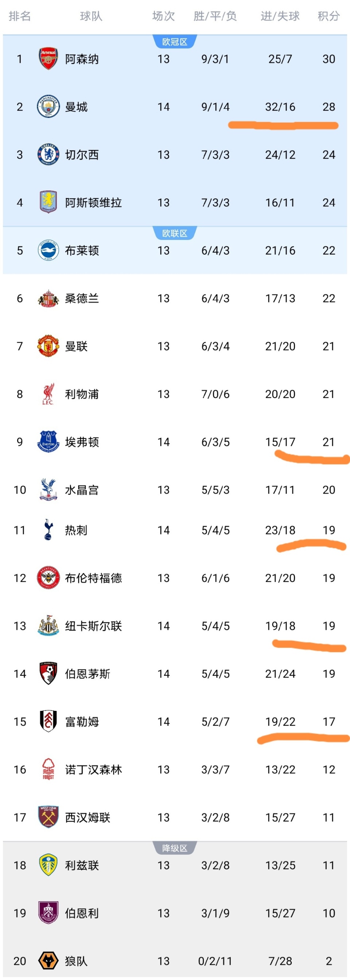
Task: Open the Aston Villa crest
Action: coord(48,202)
